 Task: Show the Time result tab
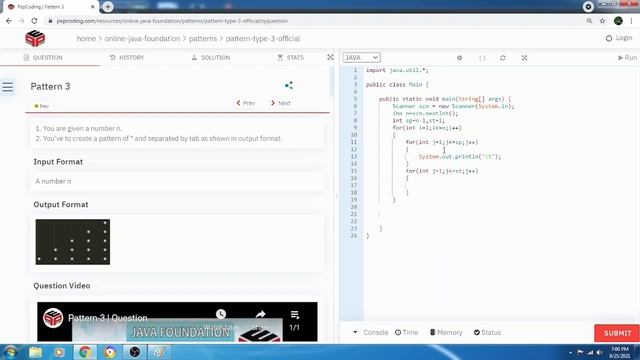point(407,332)
